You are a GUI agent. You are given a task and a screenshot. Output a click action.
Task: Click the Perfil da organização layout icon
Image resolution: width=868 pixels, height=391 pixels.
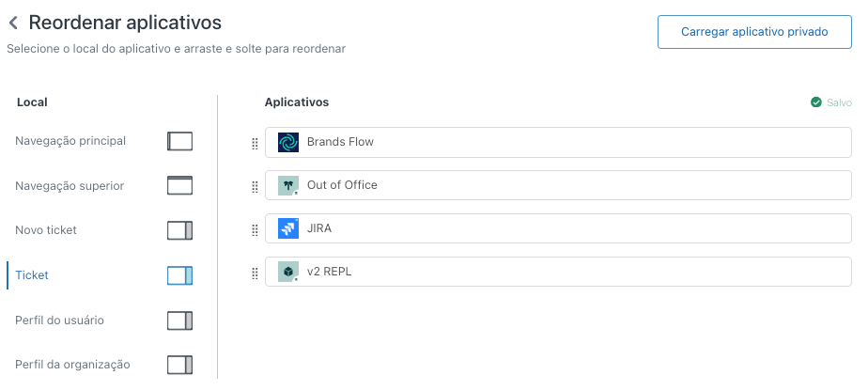point(179,365)
